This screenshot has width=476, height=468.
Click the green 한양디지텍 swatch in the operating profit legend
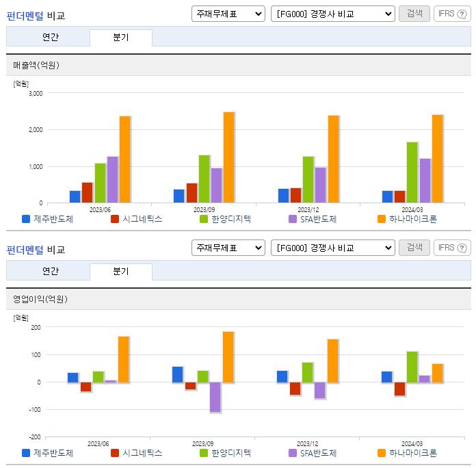tap(204, 453)
